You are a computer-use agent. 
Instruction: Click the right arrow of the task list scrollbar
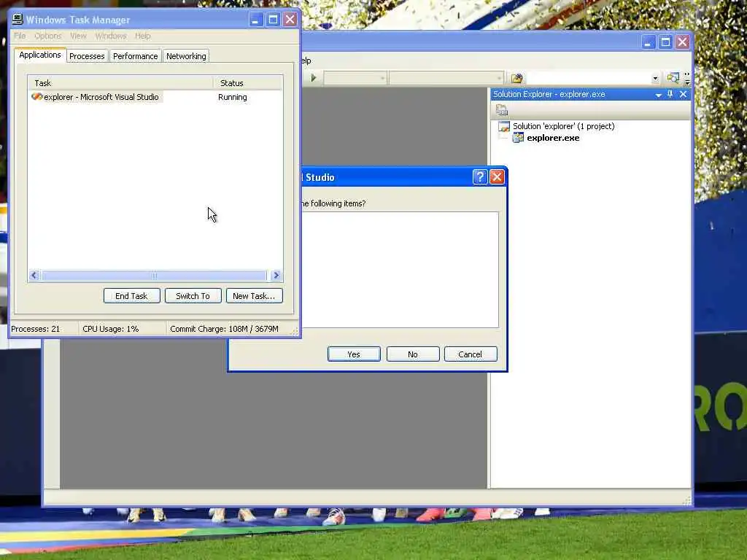click(x=276, y=275)
